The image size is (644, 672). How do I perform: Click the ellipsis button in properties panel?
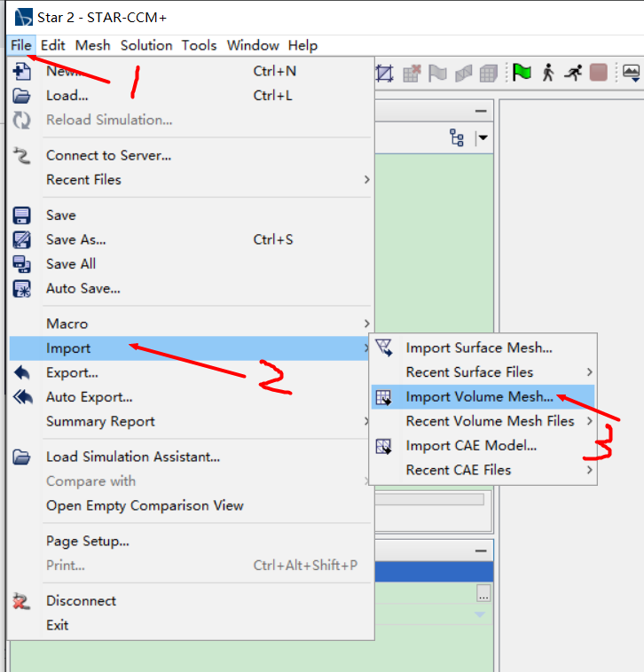coord(483,594)
